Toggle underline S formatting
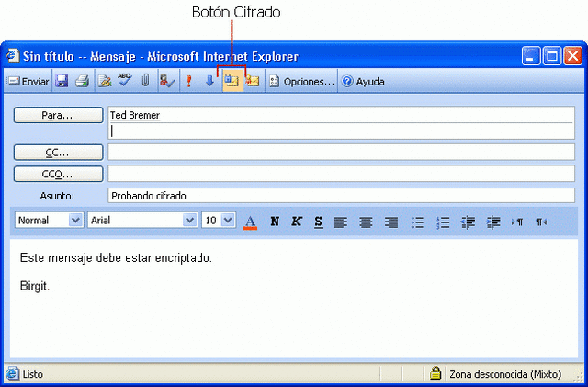 tap(319, 222)
